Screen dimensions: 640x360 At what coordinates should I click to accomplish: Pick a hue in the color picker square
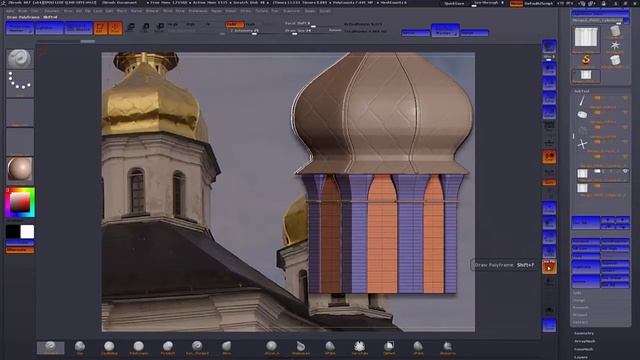click(20, 202)
